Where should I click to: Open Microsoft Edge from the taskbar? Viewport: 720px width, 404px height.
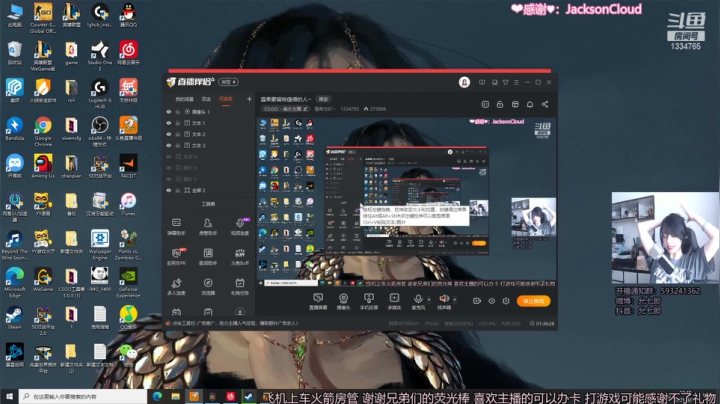[157, 396]
